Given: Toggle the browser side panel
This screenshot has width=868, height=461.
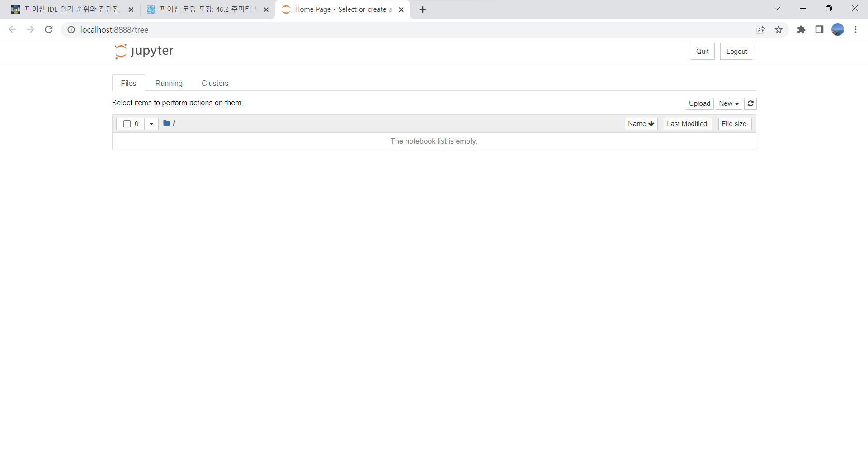Looking at the screenshot, I should (819, 30).
